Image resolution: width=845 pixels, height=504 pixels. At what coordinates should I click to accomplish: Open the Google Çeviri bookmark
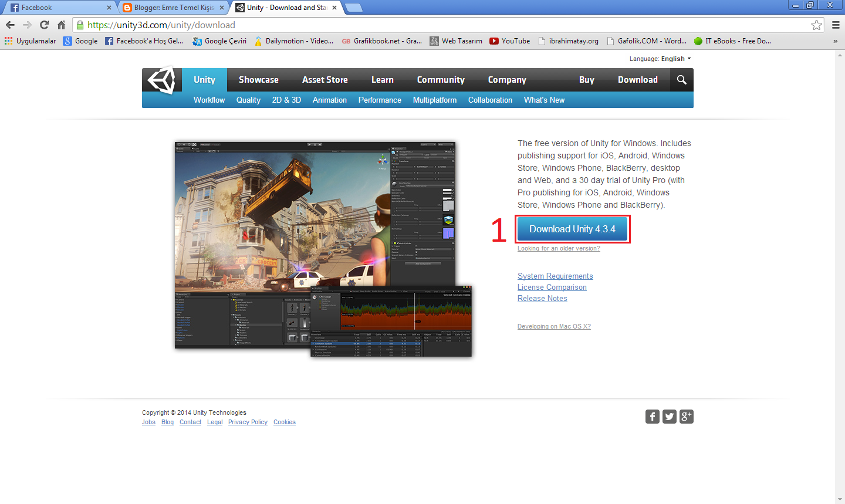click(219, 41)
